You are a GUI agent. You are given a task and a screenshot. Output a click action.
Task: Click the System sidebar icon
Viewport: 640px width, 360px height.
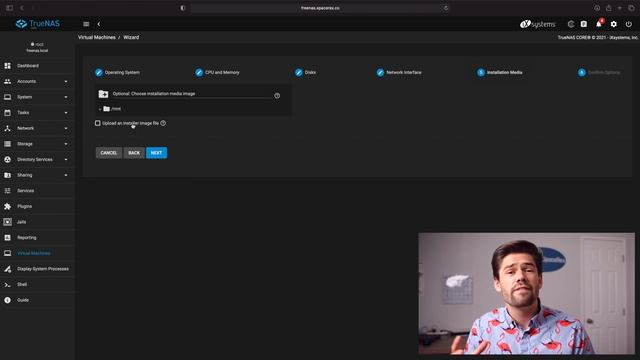coord(7,97)
